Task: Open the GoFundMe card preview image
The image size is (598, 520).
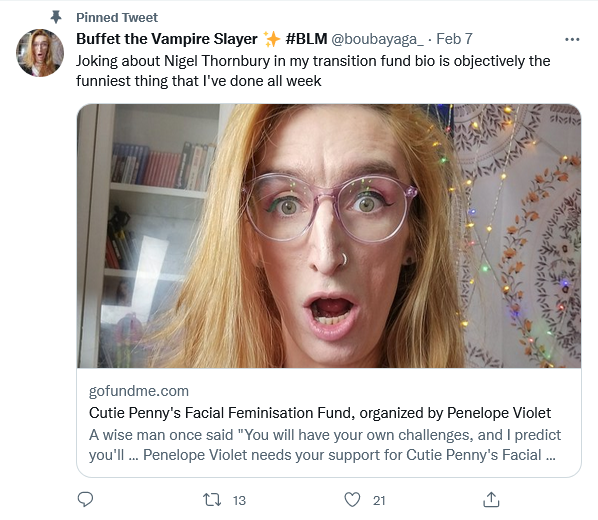Action: tap(329, 236)
